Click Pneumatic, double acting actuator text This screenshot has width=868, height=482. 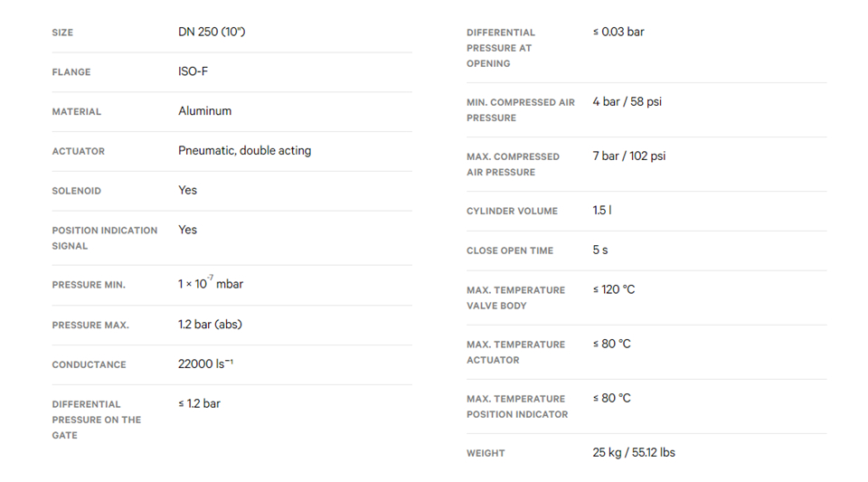[x=245, y=150]
